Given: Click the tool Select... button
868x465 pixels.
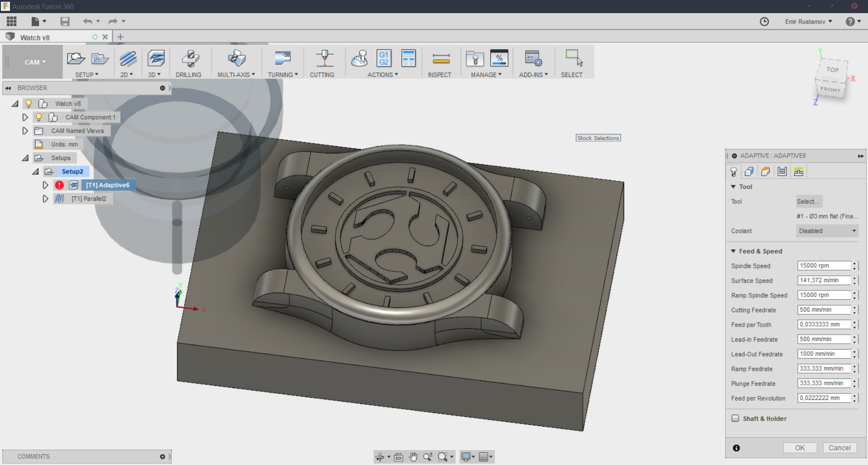Looking at the screenshot, I should (x=809, y=201).
